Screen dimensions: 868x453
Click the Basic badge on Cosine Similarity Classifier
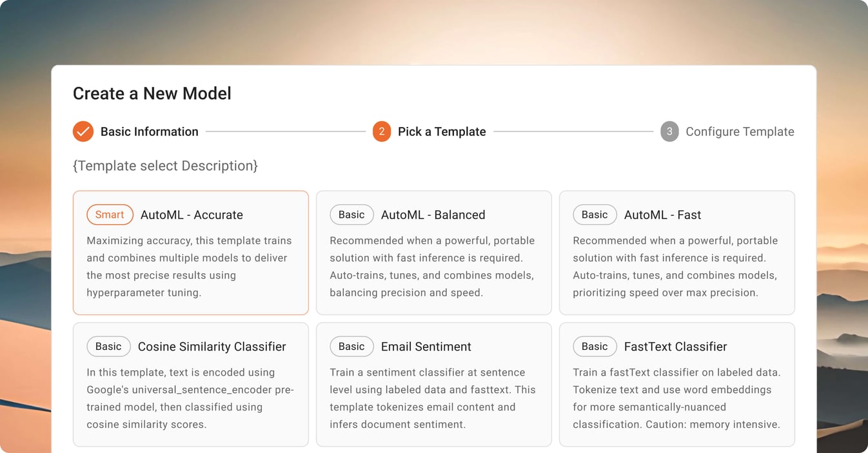click(x=108, y=346)
